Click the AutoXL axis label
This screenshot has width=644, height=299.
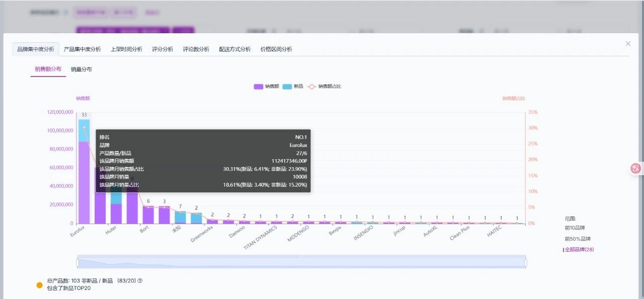tap(431, 232)
